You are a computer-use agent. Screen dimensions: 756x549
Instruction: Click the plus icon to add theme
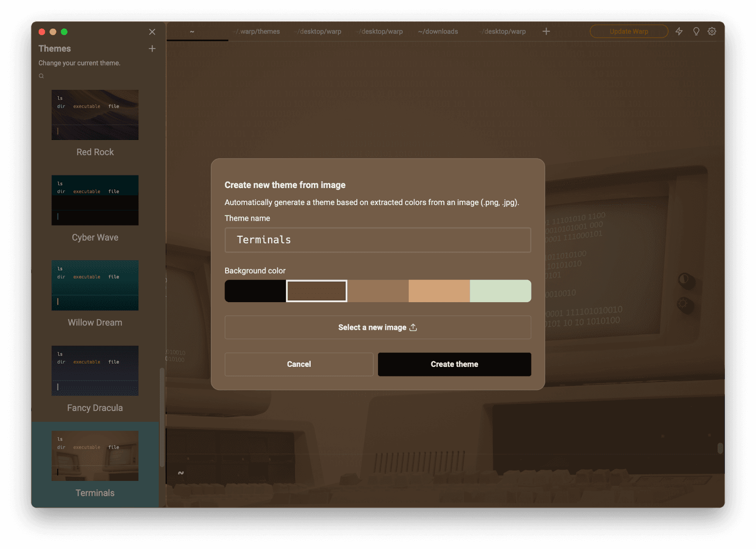(152, 49)
